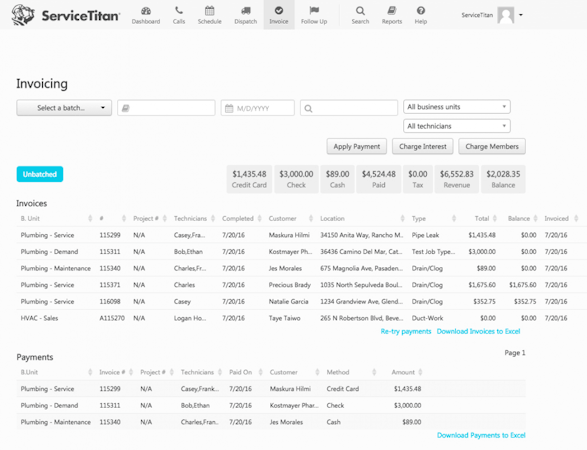Open the All technicians dropdown

click(x=457, y=126)
